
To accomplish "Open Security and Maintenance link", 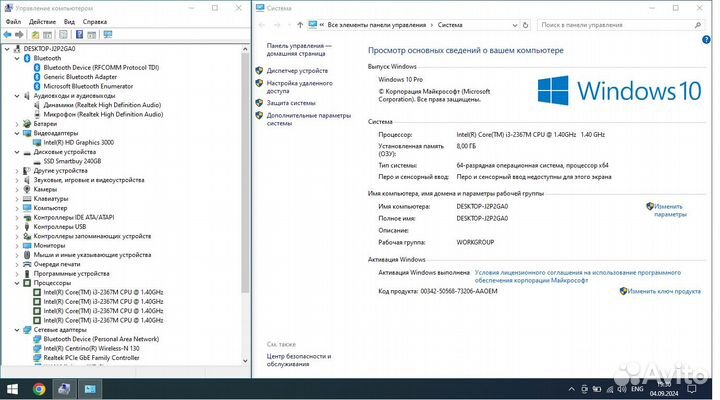I will pyautogui.click(x=299, y=360).
